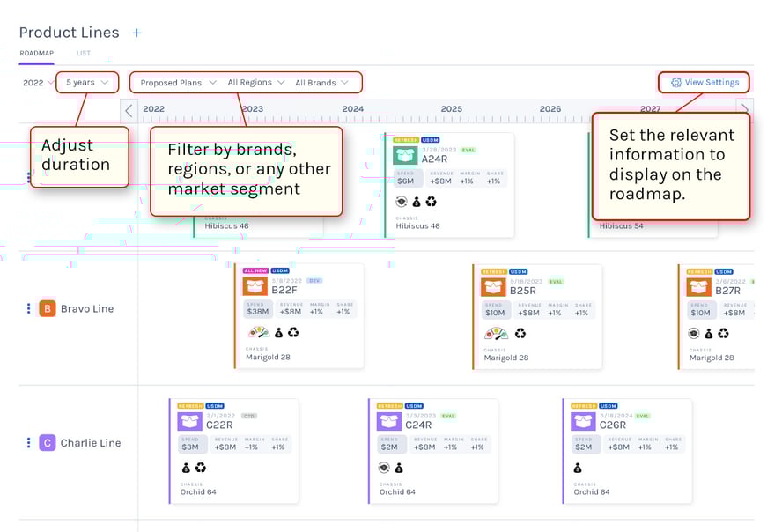Open the 2022 start year dropdown

(38, 83)
